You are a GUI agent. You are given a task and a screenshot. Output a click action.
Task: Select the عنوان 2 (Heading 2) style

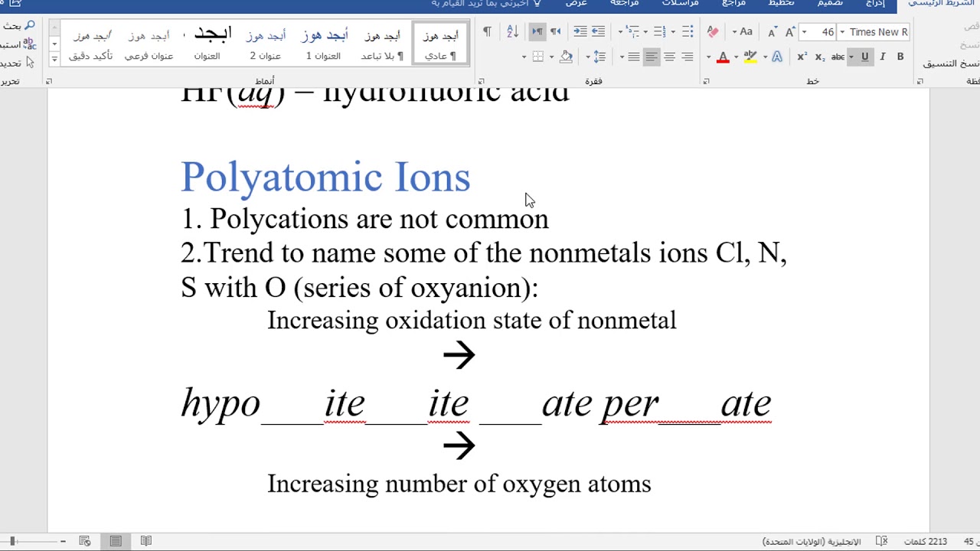pyautogui.click(x=266, y=44)
